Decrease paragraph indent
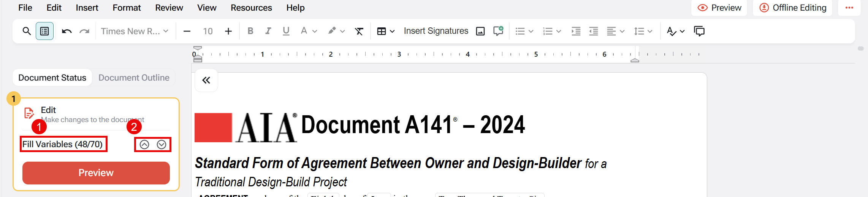Screen dimensions: 868x197 594,31
